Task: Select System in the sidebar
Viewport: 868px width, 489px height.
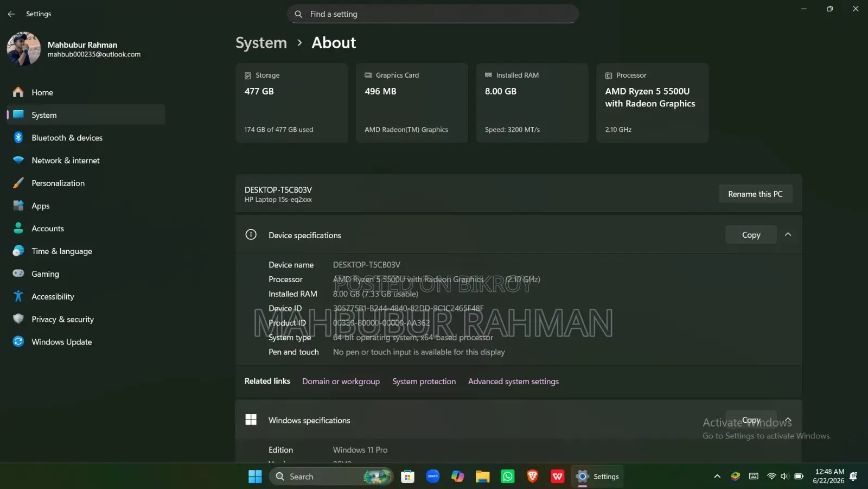Action: [86, 115]
